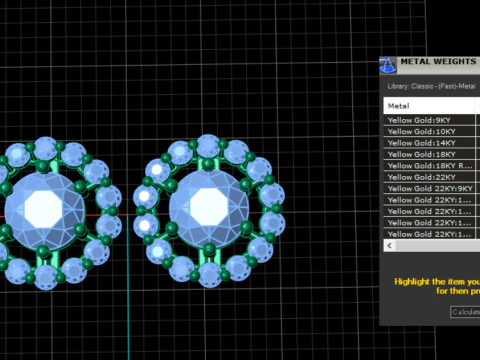Select Yellow Gold:10KY in metal list

tap(429, 132)
